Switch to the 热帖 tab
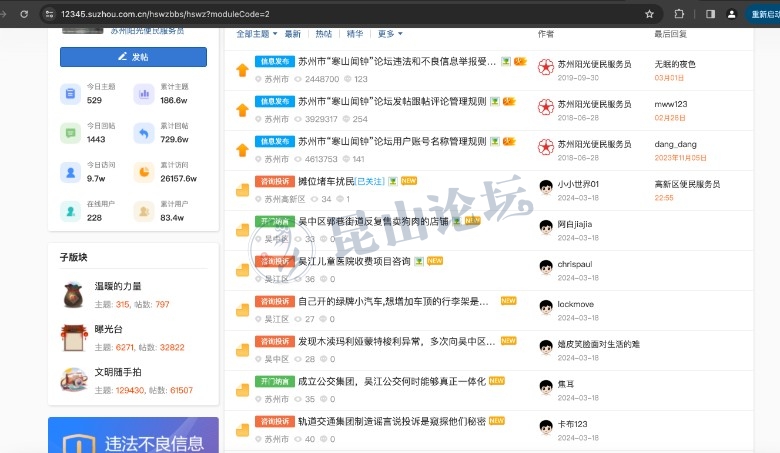This screenshot has width=780, height=453. click(324, 34)
